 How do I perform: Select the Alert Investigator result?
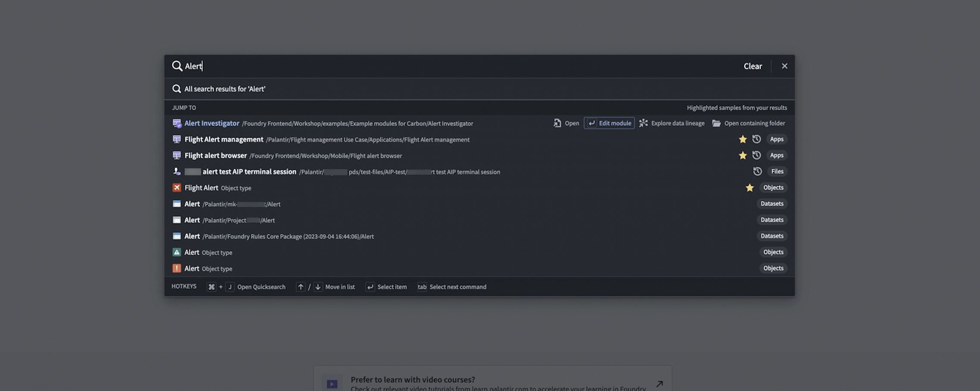[x=479, y=123]
